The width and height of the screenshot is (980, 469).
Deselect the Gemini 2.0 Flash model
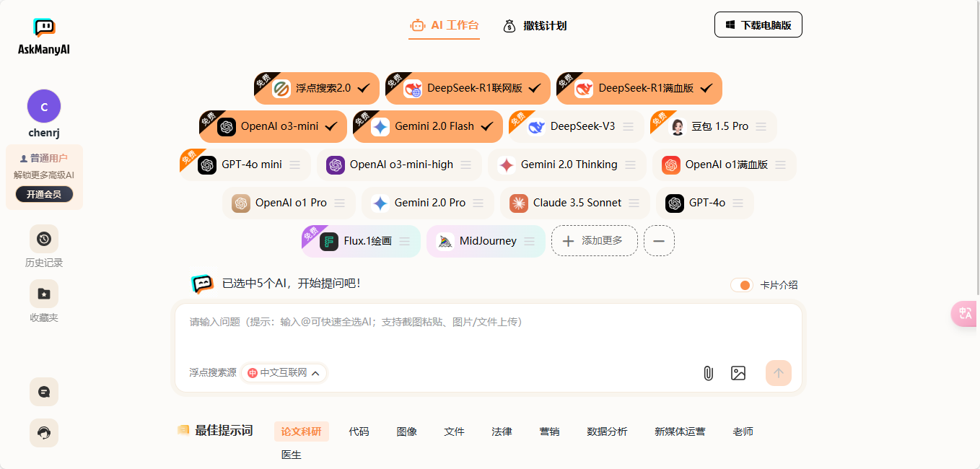(428, 126)
